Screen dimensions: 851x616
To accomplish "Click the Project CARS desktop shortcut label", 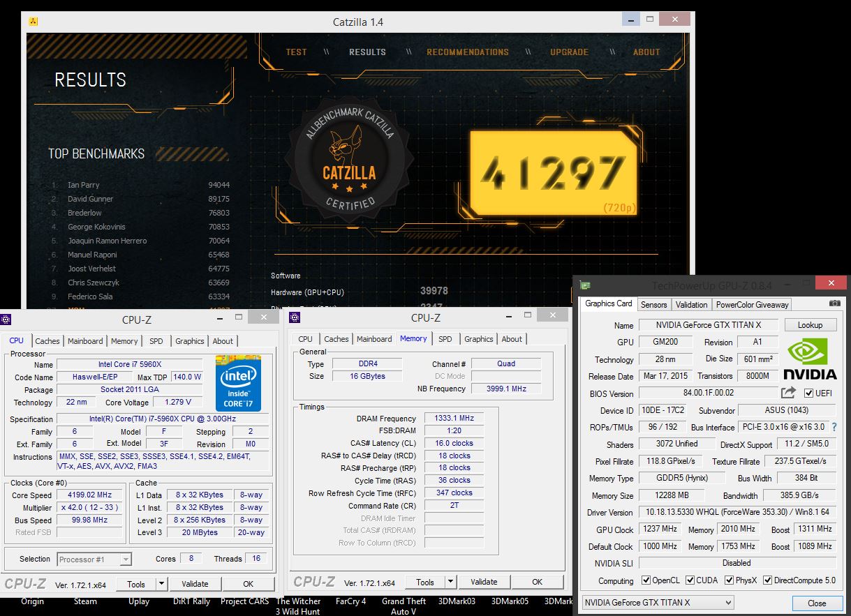I will 244,601.
